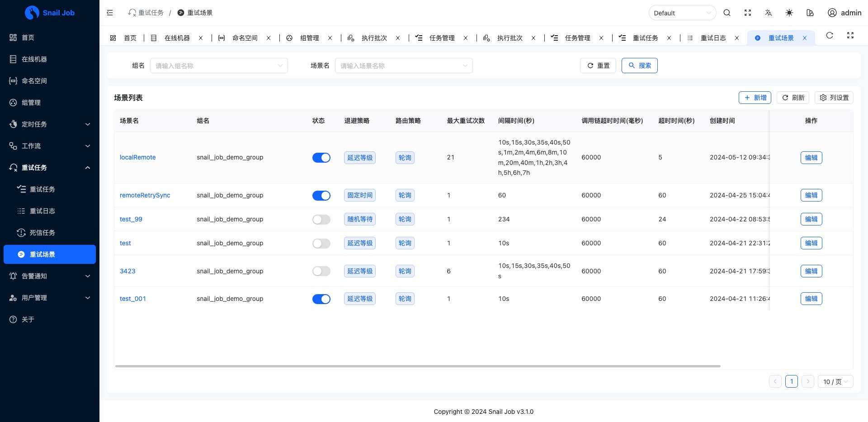
Task: Open the remoteRetrySync scene link
Action: pyautogui.click(x=145, y=195)
